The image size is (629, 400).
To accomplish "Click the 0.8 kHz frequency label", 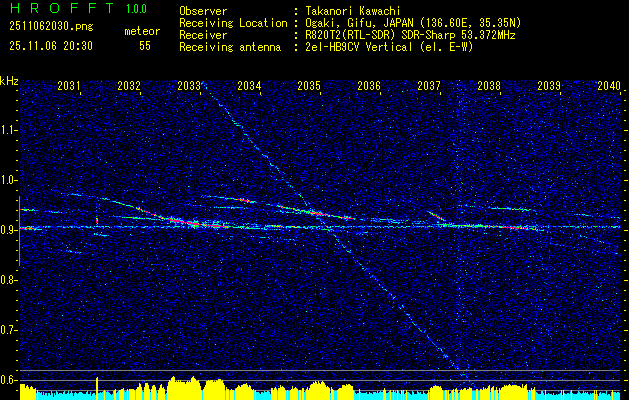I will click(8, 280).
